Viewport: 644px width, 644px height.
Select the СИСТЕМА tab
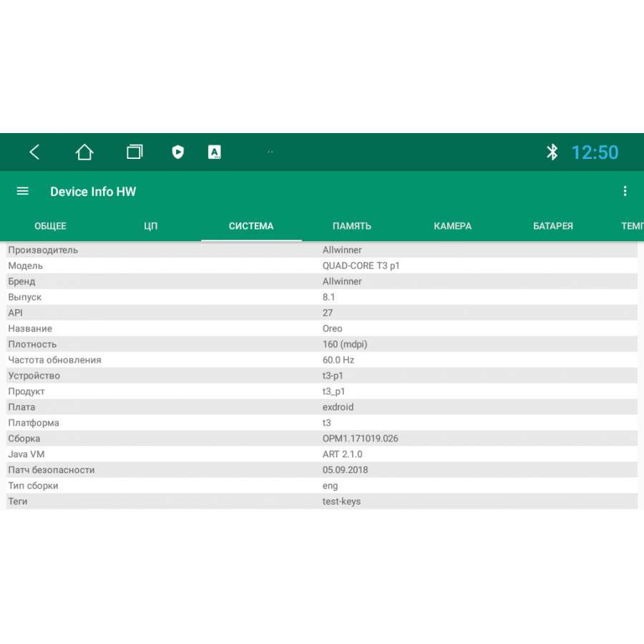coord(251,226)
